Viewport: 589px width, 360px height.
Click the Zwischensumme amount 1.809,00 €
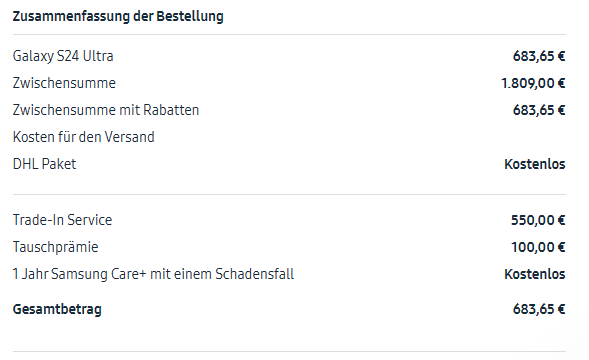[533, 83]
